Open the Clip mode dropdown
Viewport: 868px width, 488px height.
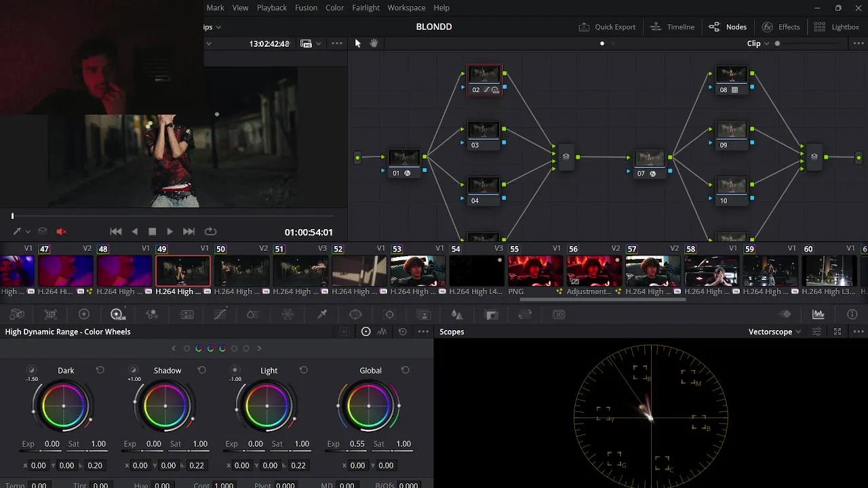pos(758,43)
